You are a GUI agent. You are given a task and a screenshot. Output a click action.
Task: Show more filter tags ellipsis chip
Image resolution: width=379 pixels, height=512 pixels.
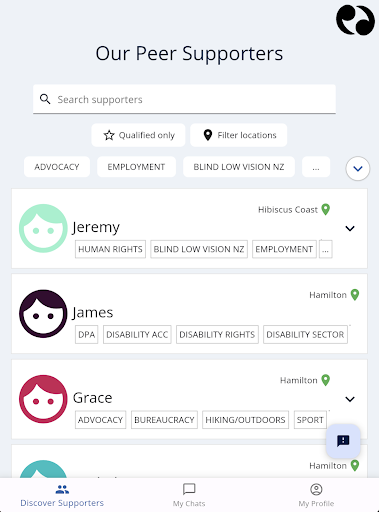coord(316,167)
